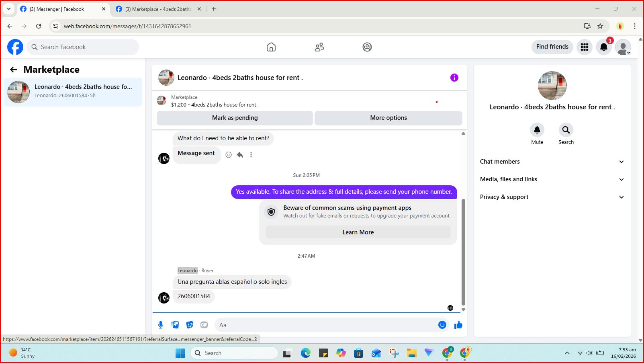Open the account profile avatar menu
Image resolution: width=644 pixels, height=363 pixels.
point(623,47)
